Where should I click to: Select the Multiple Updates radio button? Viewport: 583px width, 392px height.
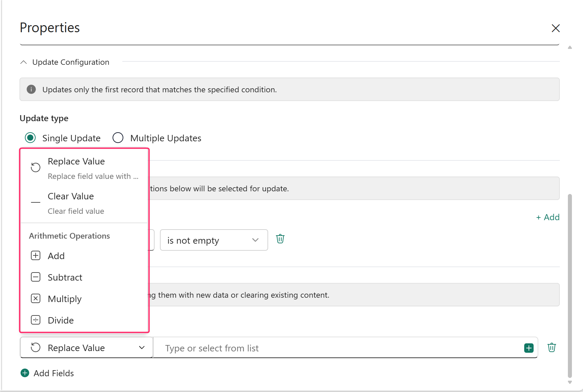(118, 138)
